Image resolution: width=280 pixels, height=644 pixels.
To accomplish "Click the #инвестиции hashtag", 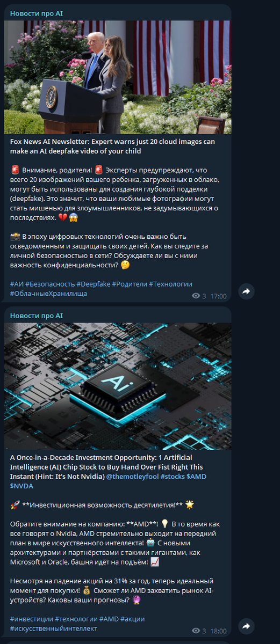I will tap(32, 619).
